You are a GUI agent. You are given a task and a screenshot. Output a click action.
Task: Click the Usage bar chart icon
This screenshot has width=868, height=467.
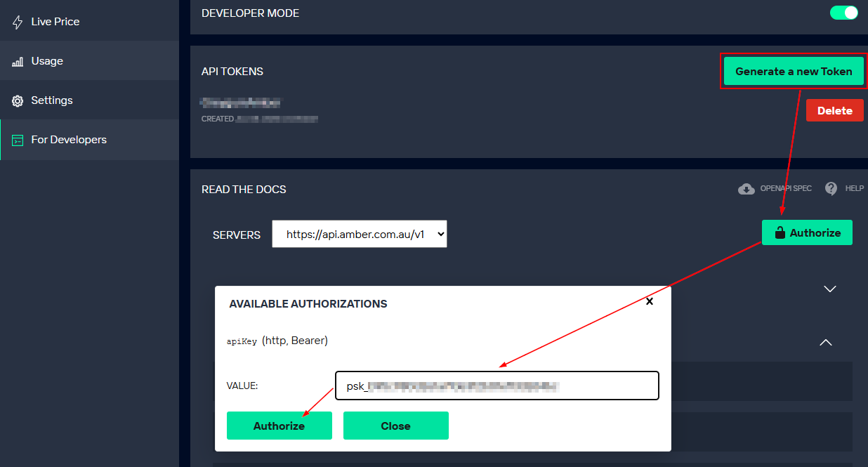[x=18, y=62]
